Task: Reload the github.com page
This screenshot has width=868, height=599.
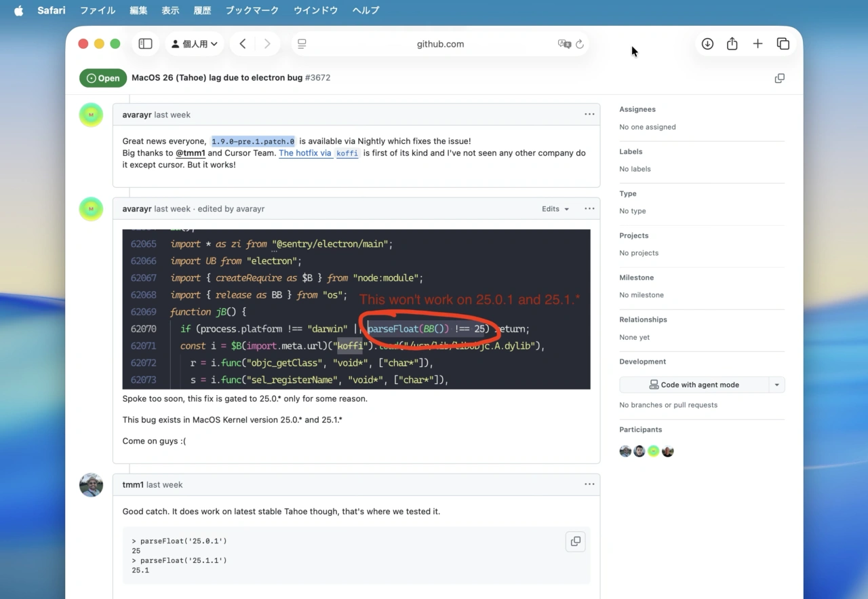Action: coord(580,44)
